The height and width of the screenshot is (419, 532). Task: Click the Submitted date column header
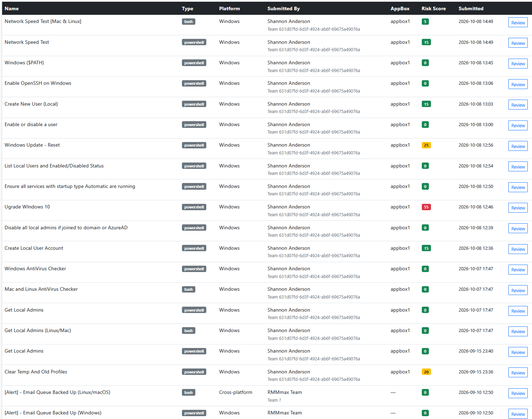tap(471, 8)
